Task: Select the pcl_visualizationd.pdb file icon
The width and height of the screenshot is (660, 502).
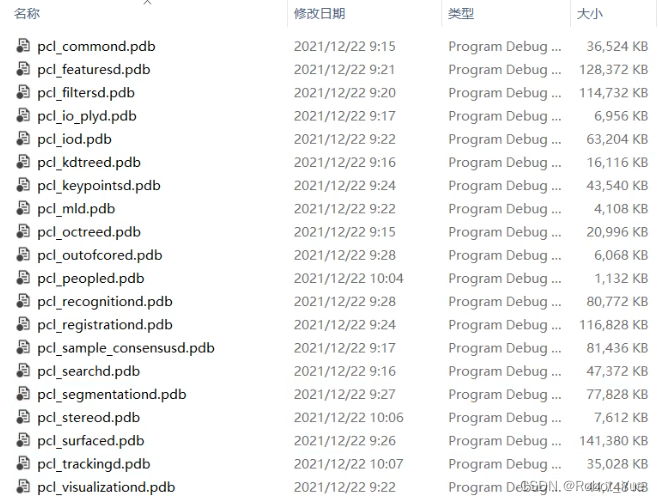Action: point(23,487)
